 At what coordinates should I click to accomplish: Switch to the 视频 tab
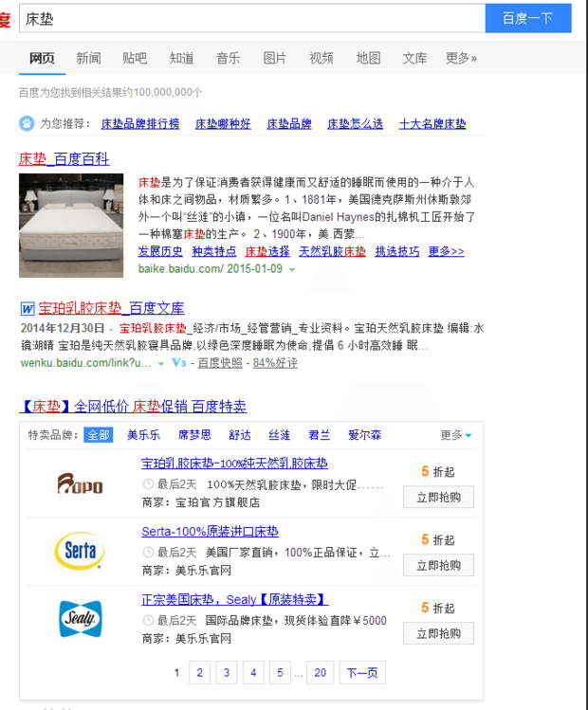point(322,58)
